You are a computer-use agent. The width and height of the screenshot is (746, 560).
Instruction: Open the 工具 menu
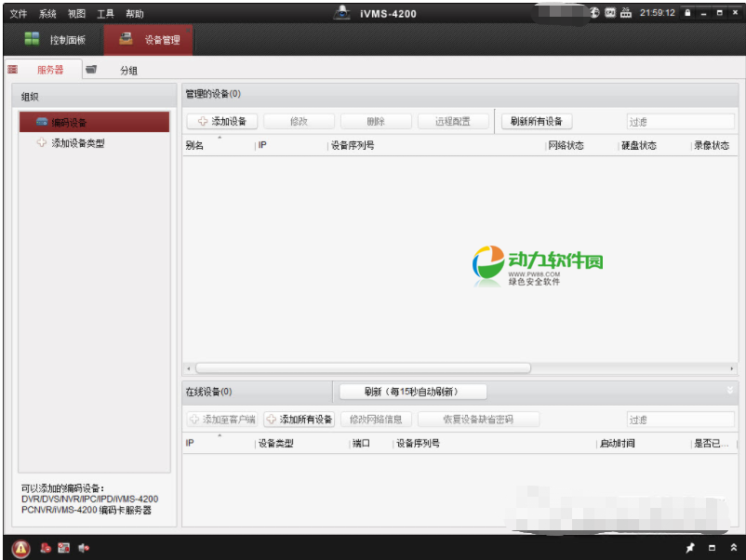point(105,14)
